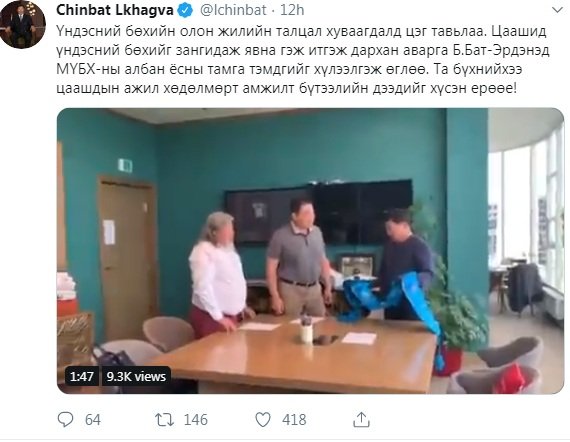The image size is (570, 442).
Task: Click the tweet line ending with ерөөе!
Action: coord(286,88)
